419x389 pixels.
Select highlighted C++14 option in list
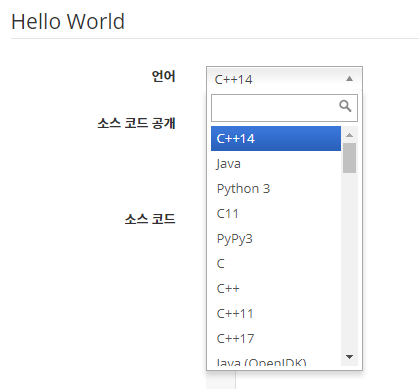click(x=276, y=138)
